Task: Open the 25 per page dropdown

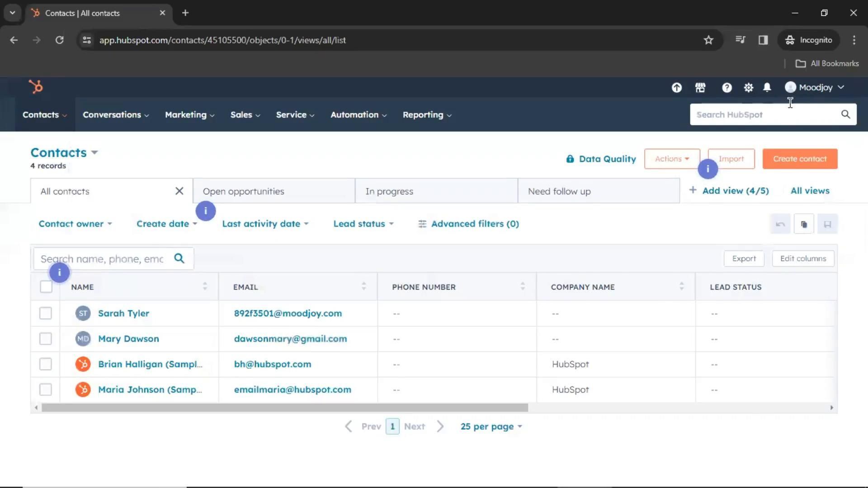Action: pyautogui.click(x=491, y=427)
